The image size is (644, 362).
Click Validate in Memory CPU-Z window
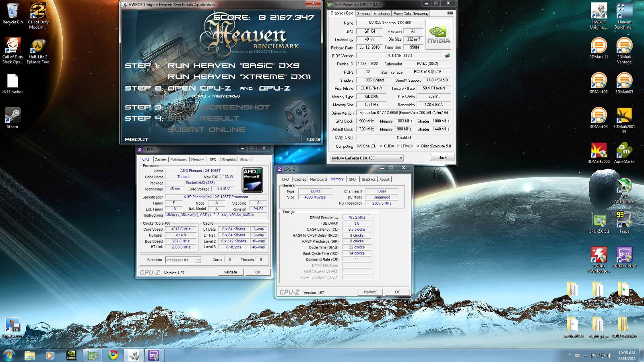pyautogui.click(x=370, y=292)
